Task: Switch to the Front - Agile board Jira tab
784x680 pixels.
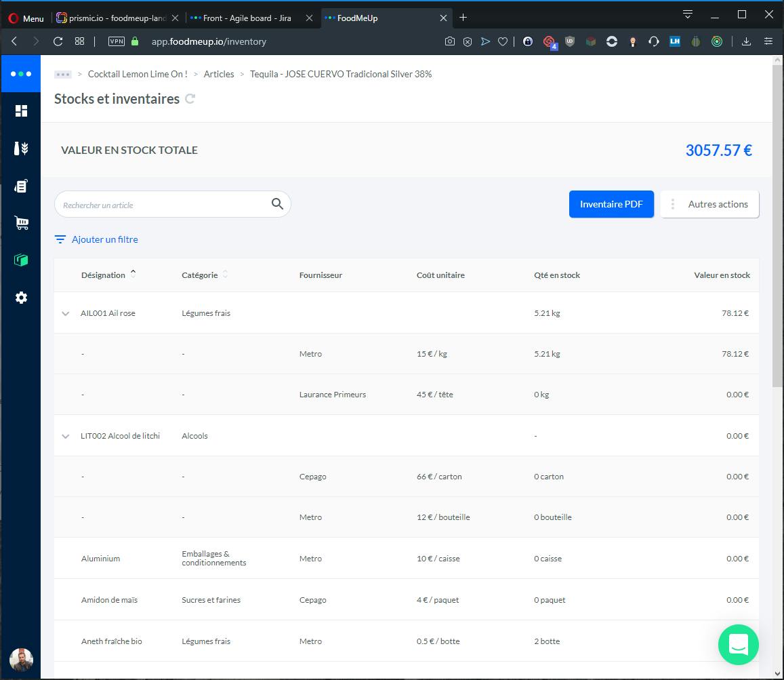Action: point(247,18)
